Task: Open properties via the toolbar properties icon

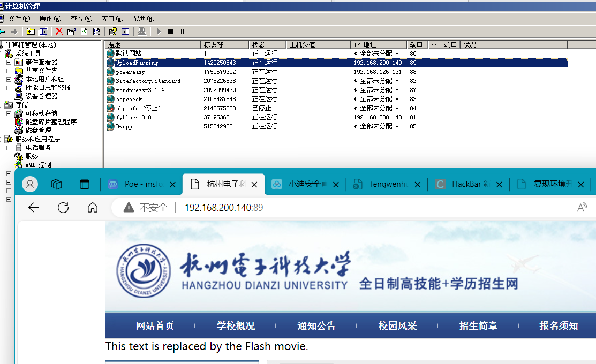Action: click(70, 32)
